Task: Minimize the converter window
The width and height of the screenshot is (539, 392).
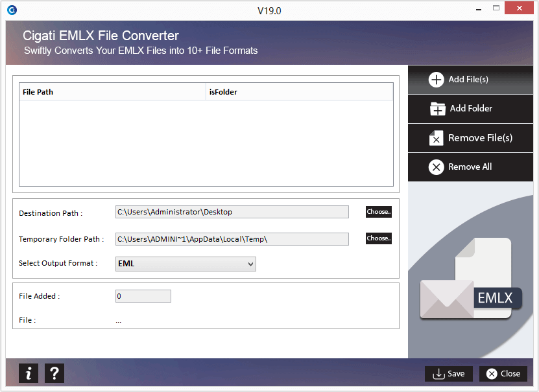Action: (x=479, y=9)
